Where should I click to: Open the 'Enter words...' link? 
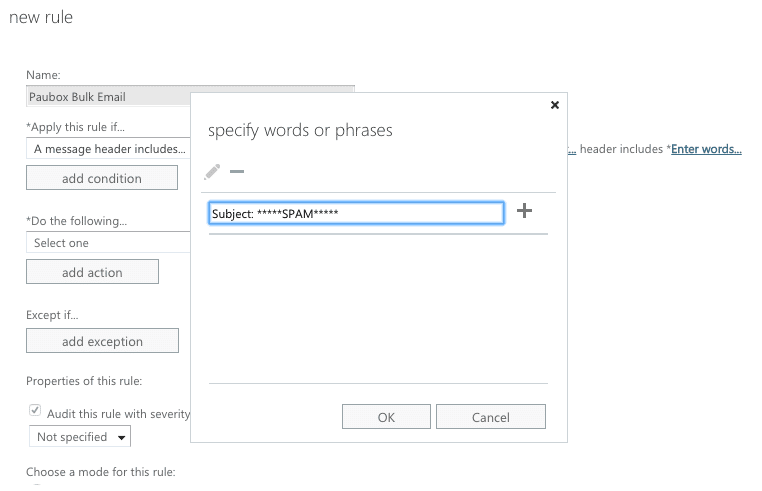[x=706, y=150]
